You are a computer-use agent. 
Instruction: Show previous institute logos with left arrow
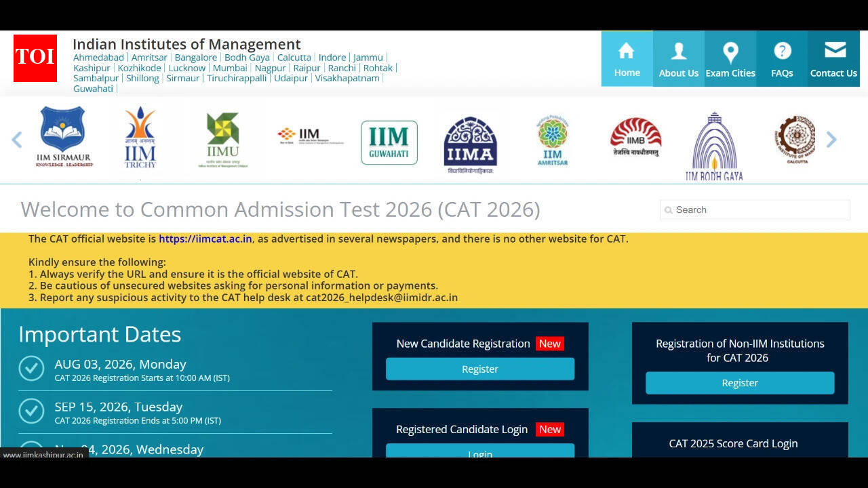pyautogui.click(x=17, y=140)
